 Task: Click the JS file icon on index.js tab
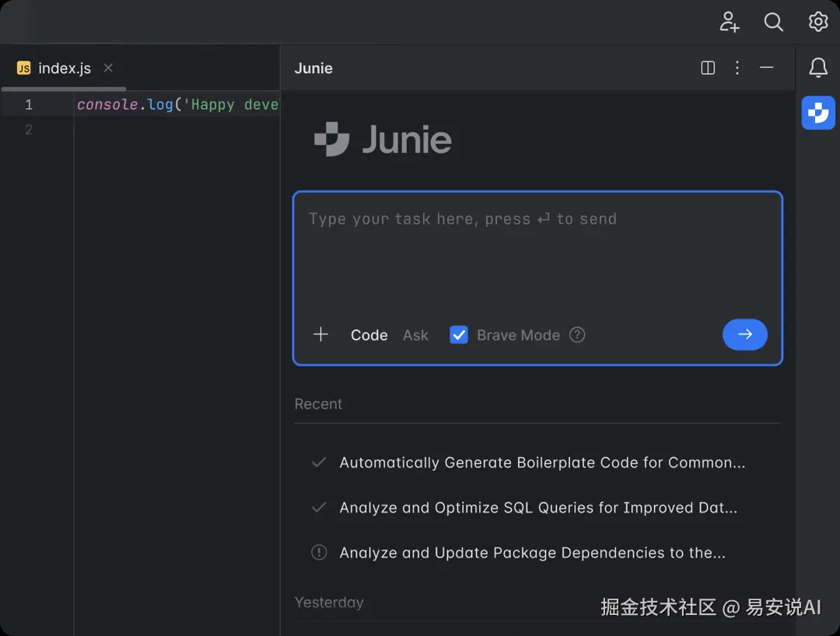click(x=23, y=68)
